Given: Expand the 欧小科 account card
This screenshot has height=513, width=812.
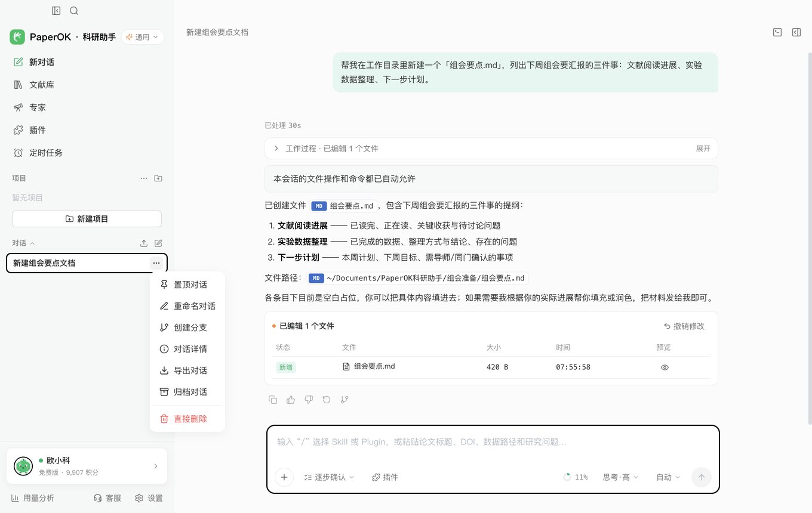Looking at the screenshot, I should coord(87,466).
